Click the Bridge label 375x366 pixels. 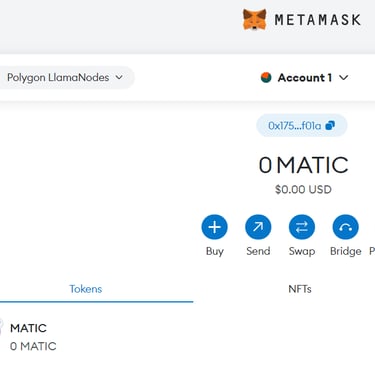pyautogui.click(x=346, y=251)
